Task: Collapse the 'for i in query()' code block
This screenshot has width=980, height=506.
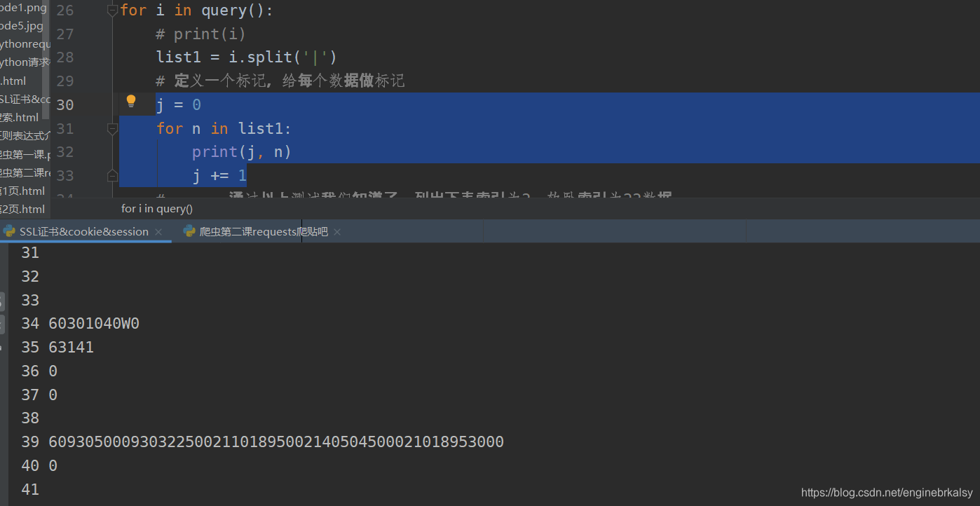Action: 112,11
